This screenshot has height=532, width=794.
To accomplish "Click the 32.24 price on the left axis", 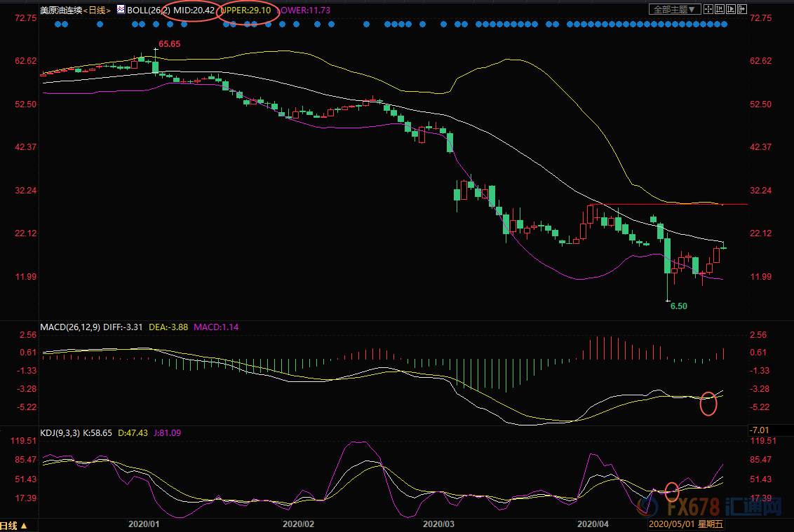I will [x=26, y=191].
